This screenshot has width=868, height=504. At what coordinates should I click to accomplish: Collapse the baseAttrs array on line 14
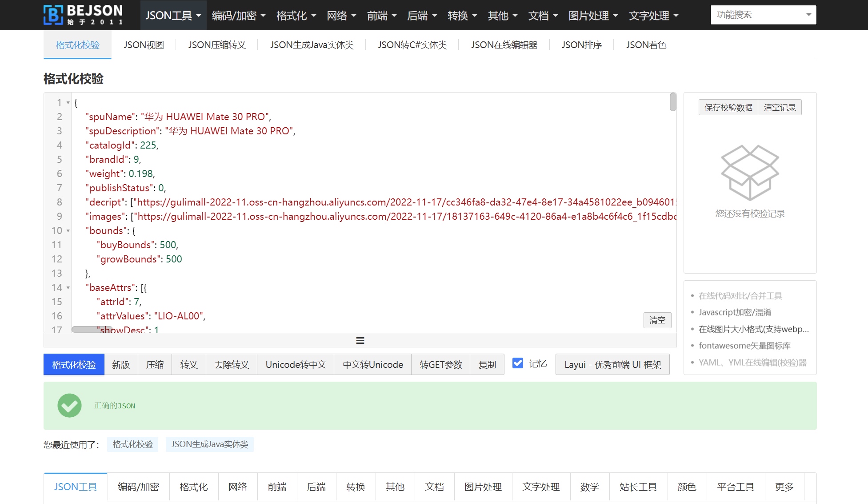tap(68, 288)
